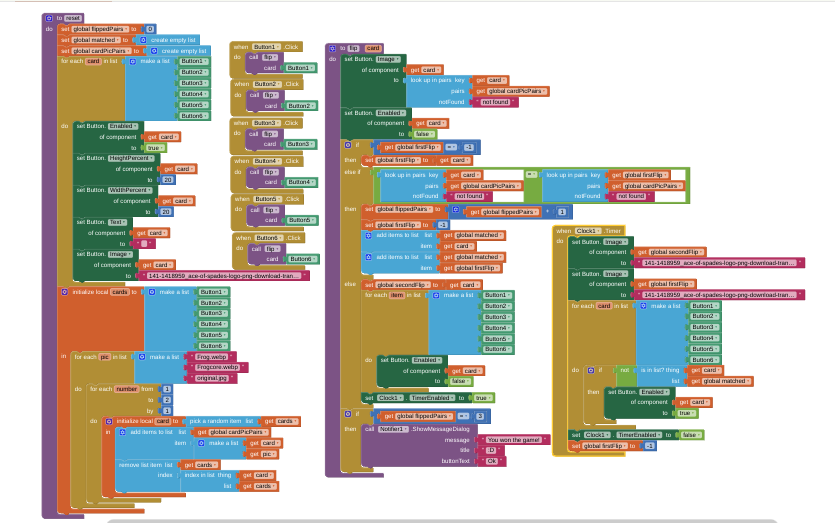Open the Notifier1 component dropdown
The height and width of the screenshot is (523, 835).
pos(393,428)
